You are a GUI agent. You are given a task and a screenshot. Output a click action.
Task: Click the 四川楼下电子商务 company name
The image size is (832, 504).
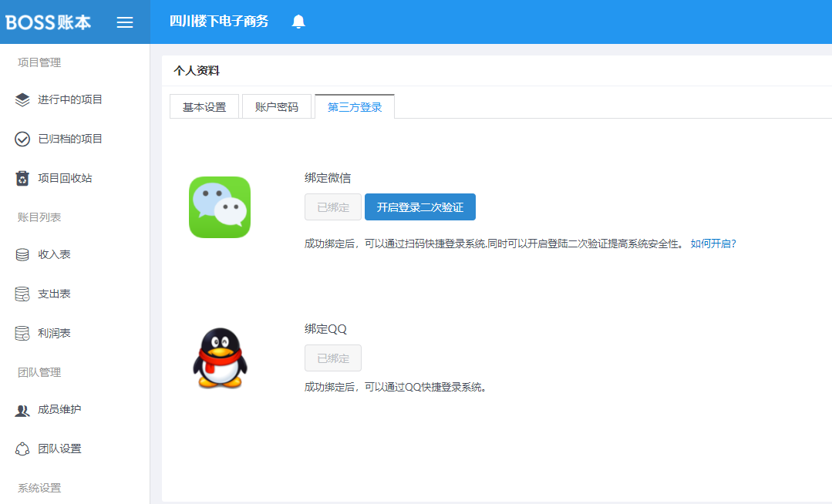tap(219, 22)
